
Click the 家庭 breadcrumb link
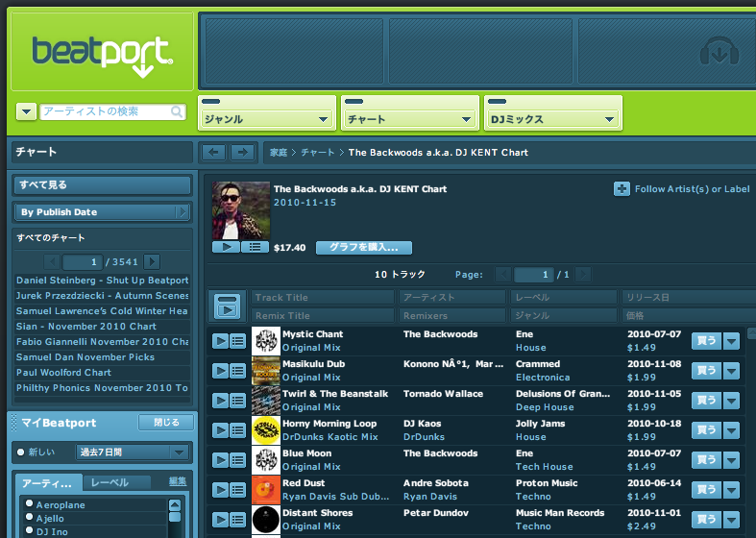pyautogui.click(x=279, y=153)
